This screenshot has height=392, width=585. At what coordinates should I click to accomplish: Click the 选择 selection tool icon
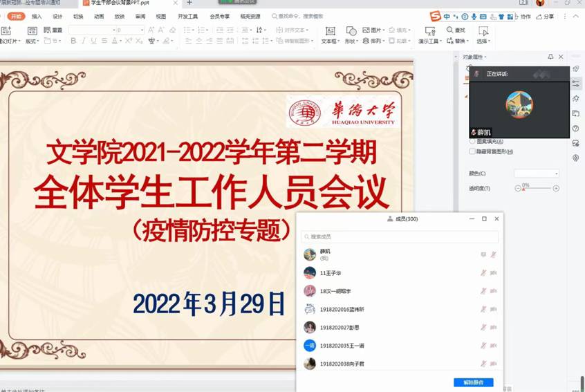[x=483, y=35]
